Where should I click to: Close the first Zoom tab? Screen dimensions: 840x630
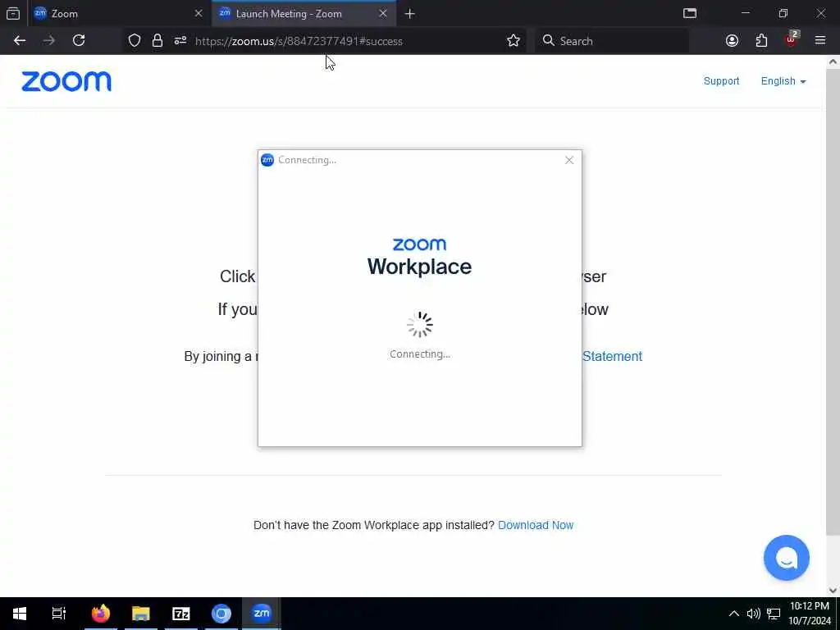[x=199, y=14]
